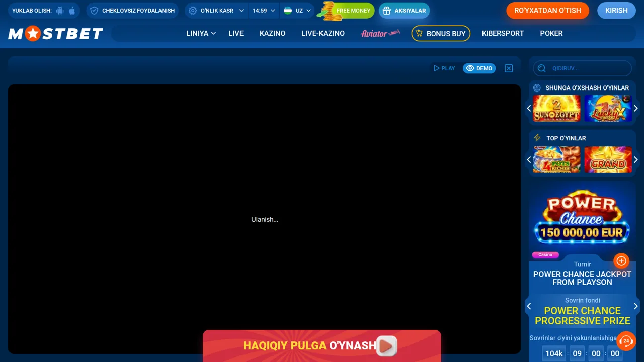Expand the Liniya menu
The image size is (644, 362).
pyautogui.click(x=201, y=33)
